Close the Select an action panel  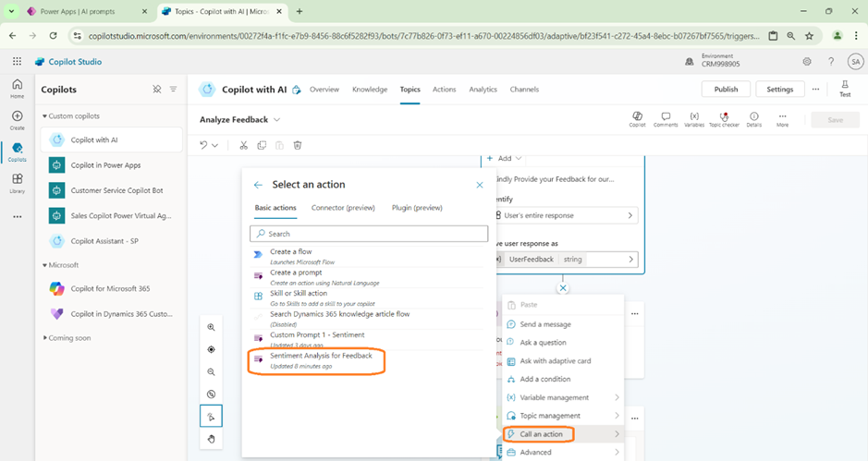(x=480, y=185)
